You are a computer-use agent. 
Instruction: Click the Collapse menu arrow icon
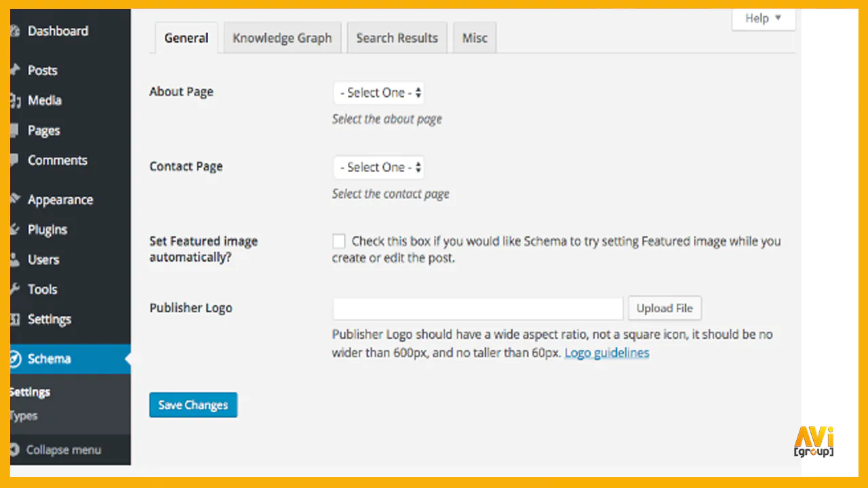(15, 449)
